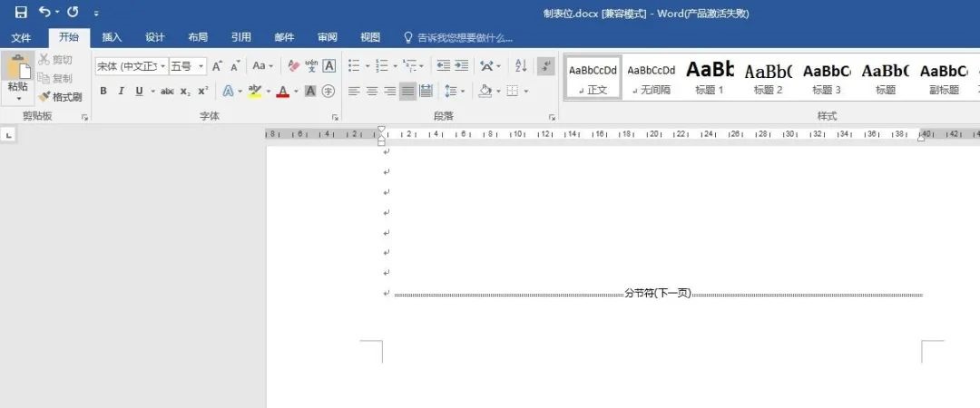
Task: Open the clipboard pane dialog launcher
Action: pos(84,118)
